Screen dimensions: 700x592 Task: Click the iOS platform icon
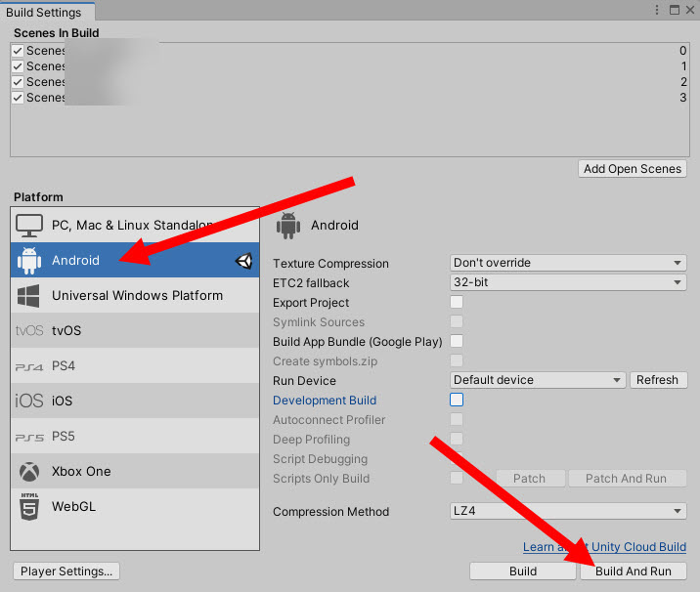(x=29, y=401)
